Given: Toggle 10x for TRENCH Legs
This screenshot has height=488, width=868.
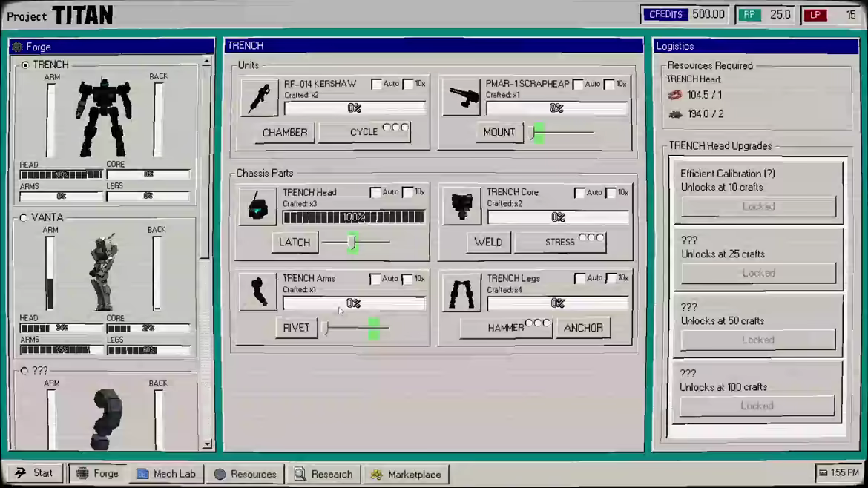Looking at the screenshot, I should coord(611,278).
